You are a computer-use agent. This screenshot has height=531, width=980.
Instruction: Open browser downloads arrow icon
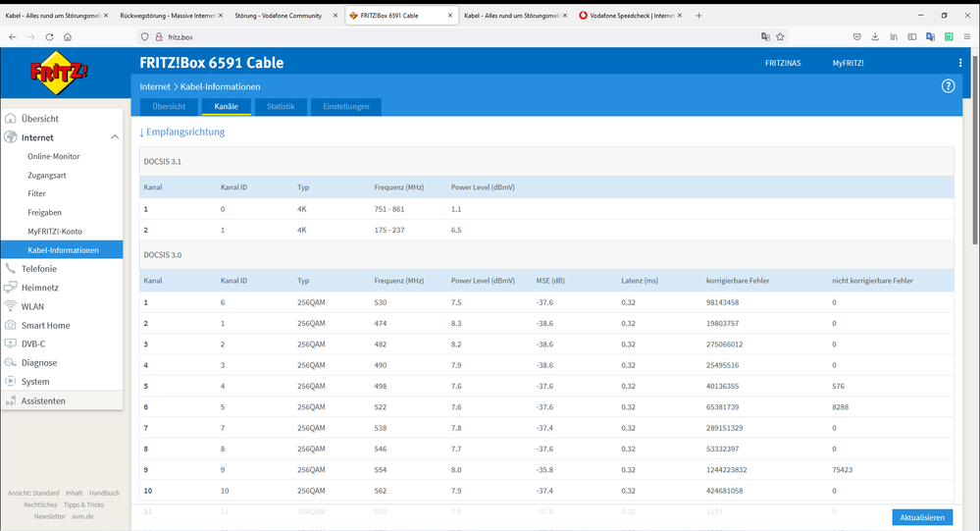click(x=875, y=37)
